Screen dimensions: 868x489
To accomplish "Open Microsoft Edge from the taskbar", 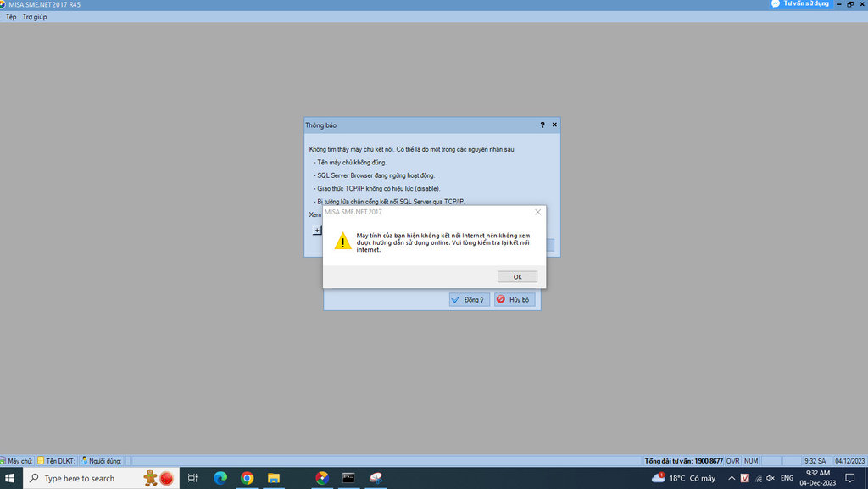I will [220, 478].
